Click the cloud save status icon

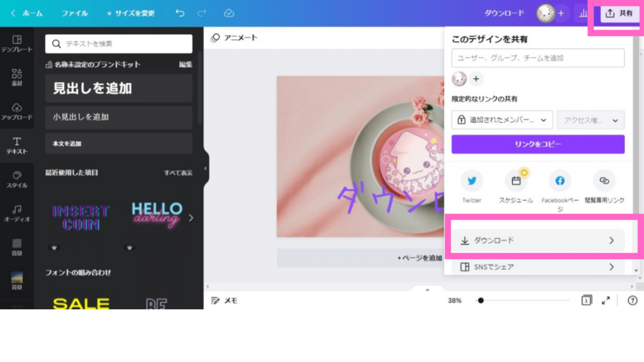[x=229, y=13]
